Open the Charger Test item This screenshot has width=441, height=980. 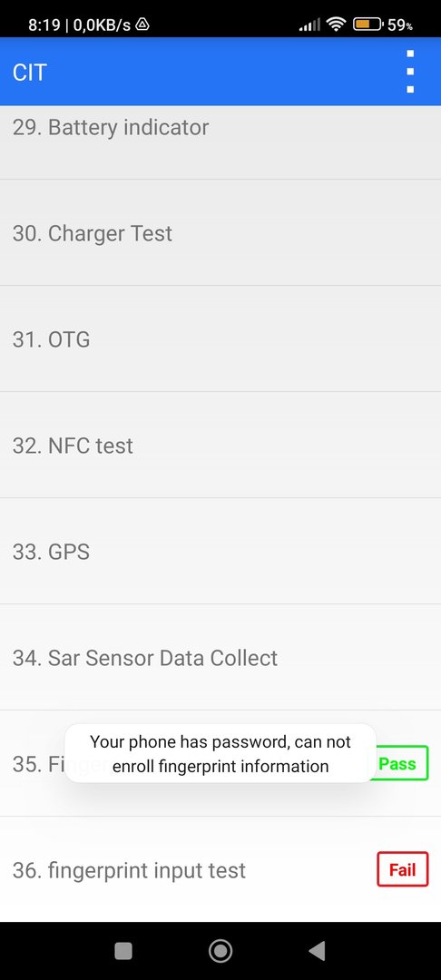(x=220, y=233)
